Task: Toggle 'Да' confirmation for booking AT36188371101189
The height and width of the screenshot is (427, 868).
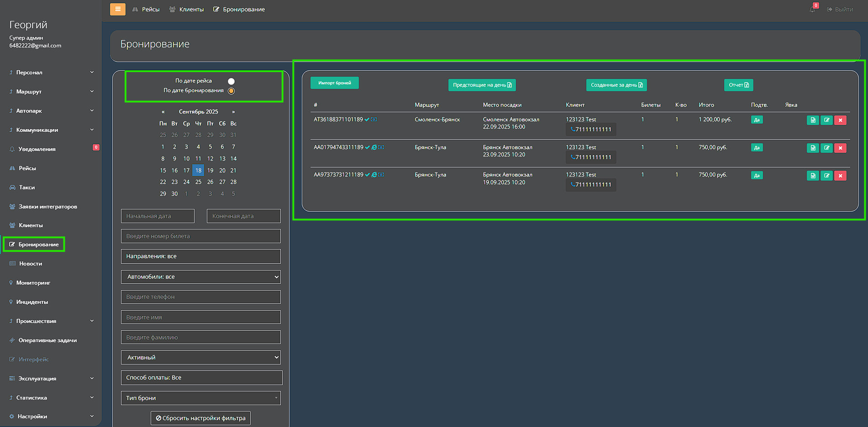Action: pos(757,120)
